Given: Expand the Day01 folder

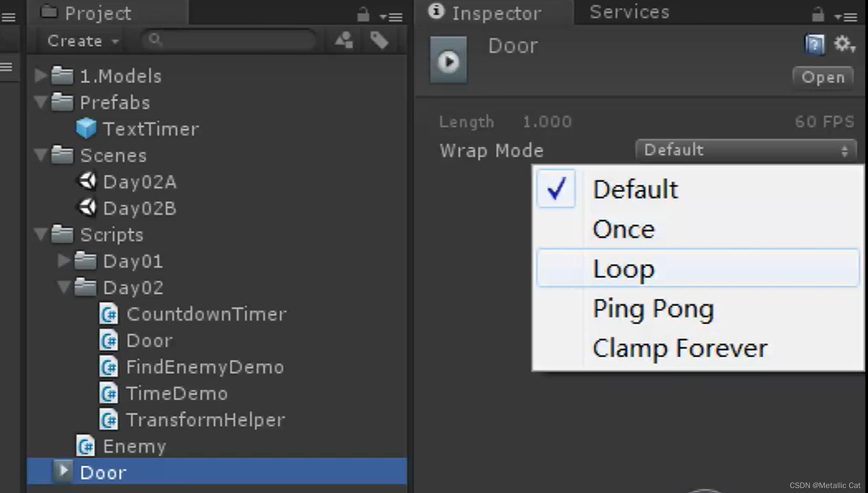Looking at the screenshot, I should tap(63, 261).
